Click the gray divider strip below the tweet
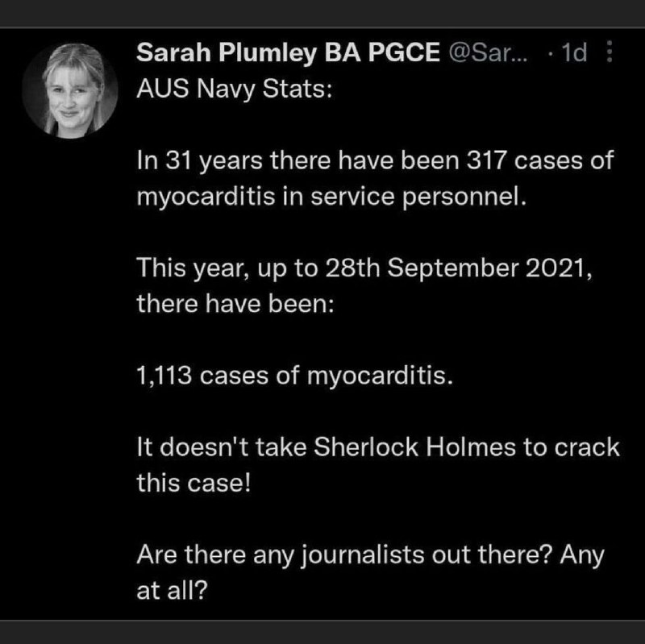This screenshot has height=644, width=645. click(322, 631)
